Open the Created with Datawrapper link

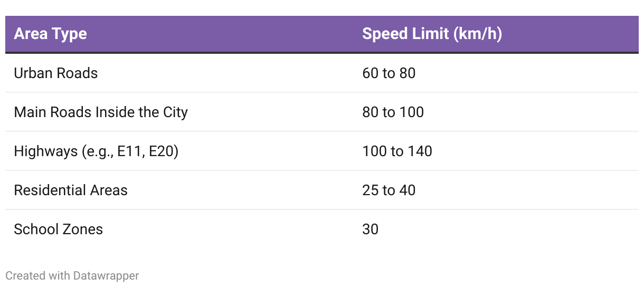tap(72, 275)
